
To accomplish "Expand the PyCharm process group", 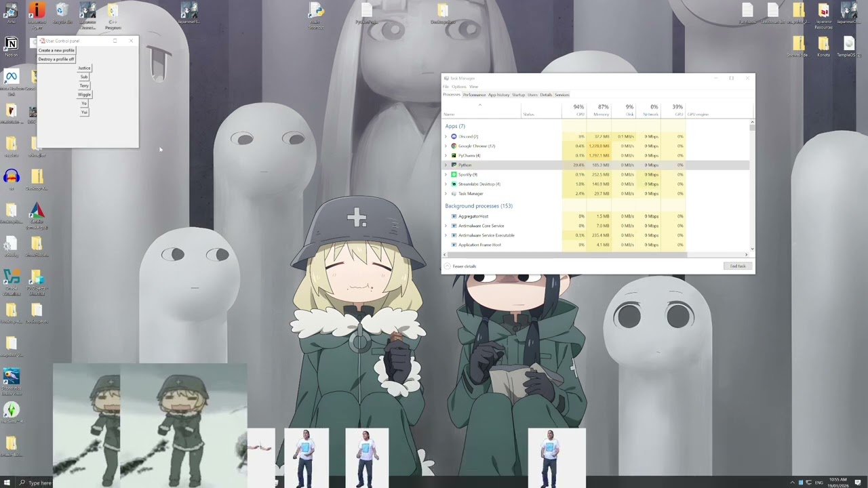I will click(446, 155).
